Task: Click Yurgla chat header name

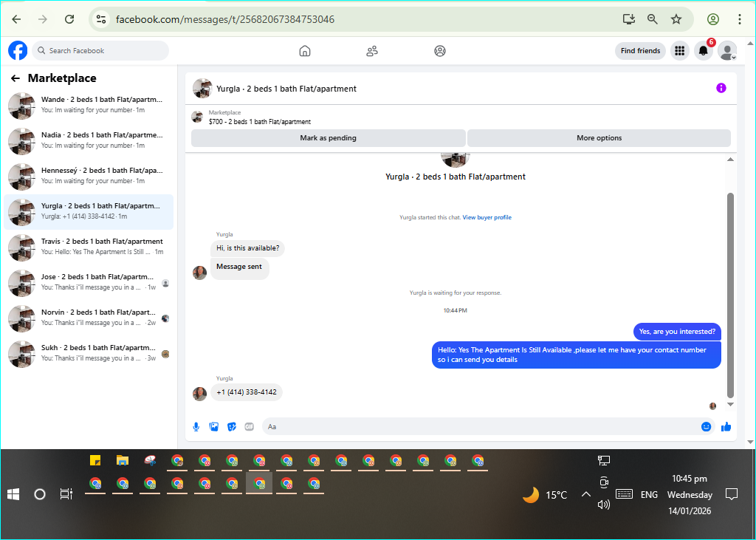Action: coord(286,89)
